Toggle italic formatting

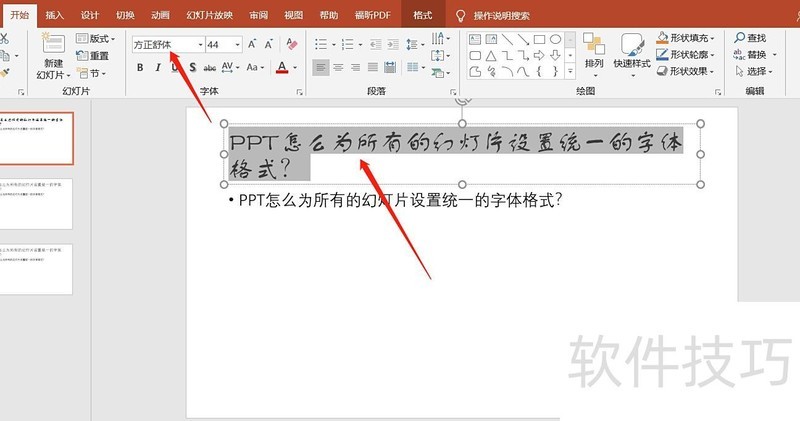pos(157,68)
